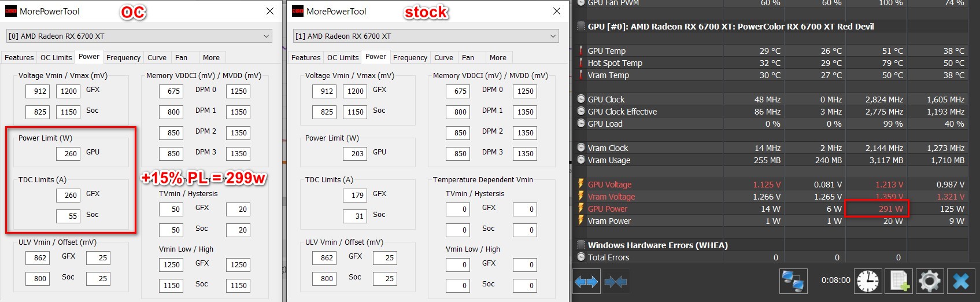Click GPU Power maximum value 291 W
Image resolution: width=980 pixels, height=302 pixels.
(890, 209)
